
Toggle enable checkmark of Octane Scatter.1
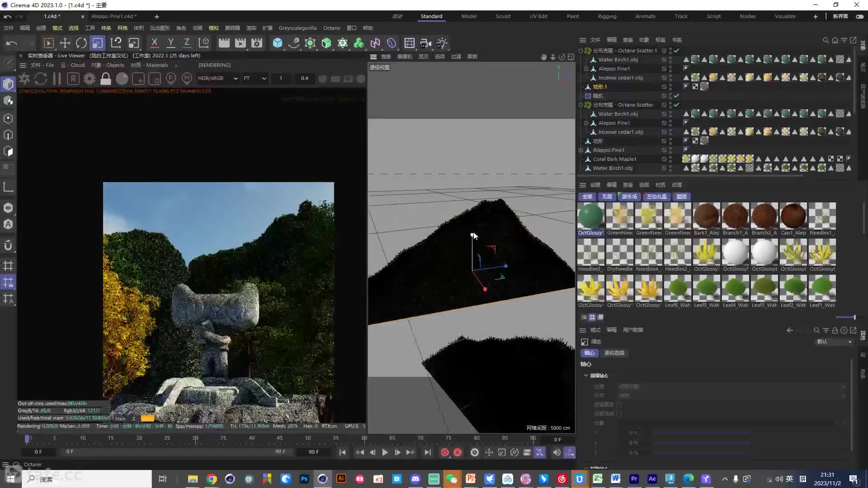pos(676,51)
